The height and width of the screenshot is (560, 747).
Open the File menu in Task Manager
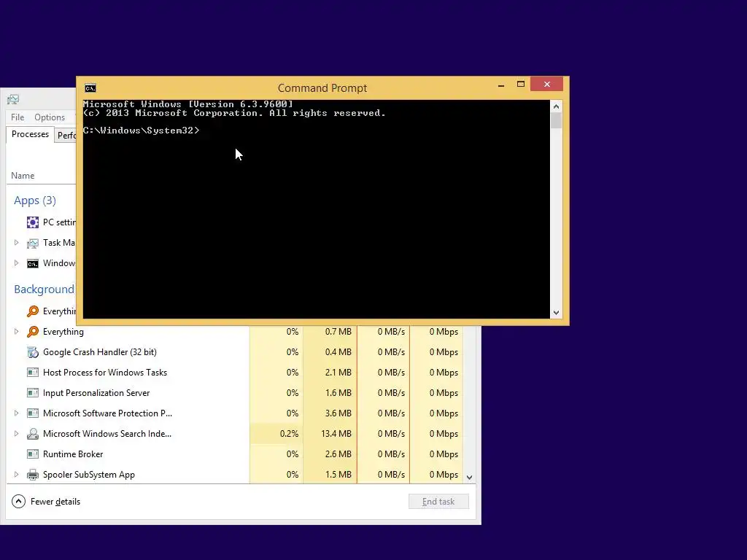tap(18, 117)
